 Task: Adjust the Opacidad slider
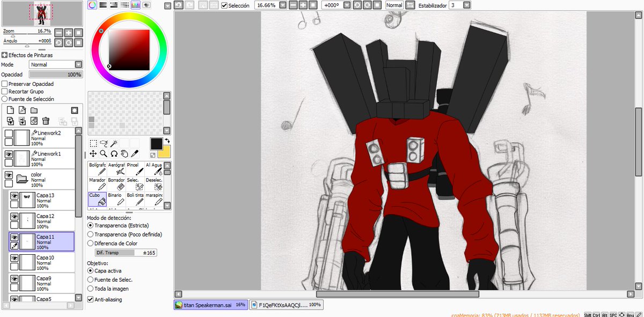(x=55, y=75)
